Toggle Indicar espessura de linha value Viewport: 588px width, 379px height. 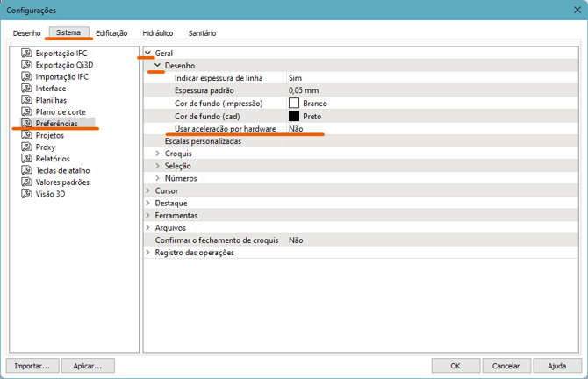click(296, 78)
